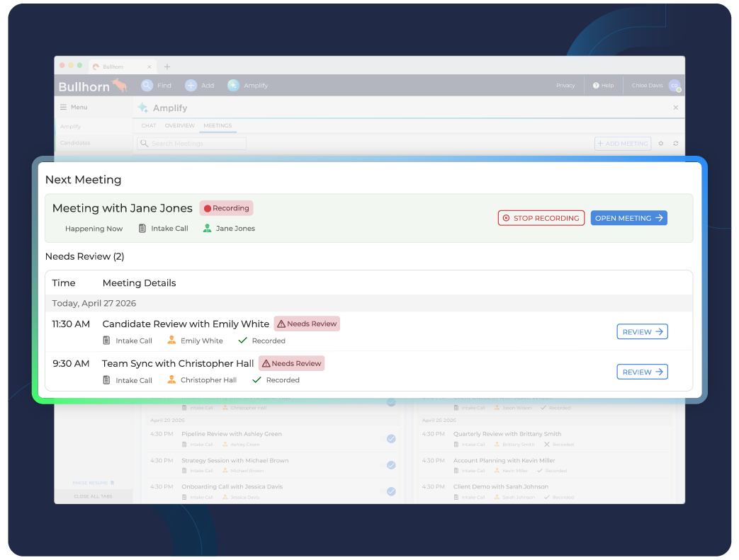This screenshot has width=739, height=560.
Task: Click Intake Call document icon for Jane Jones meeting
Action: pyautogui.click(x=142, y=229)
